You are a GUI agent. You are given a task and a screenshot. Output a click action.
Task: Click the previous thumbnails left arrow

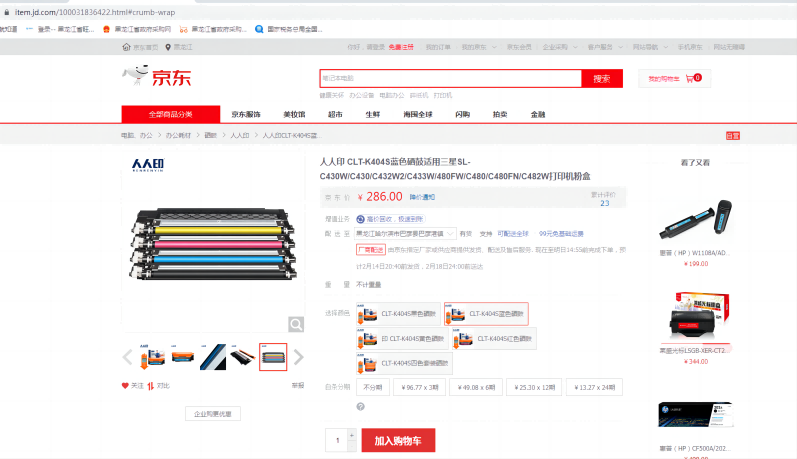(x=128, y=357)
